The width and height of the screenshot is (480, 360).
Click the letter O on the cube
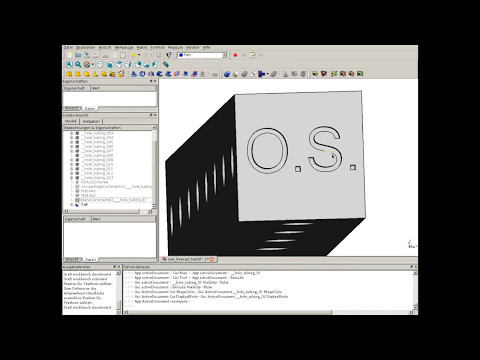tap(267, 151)
